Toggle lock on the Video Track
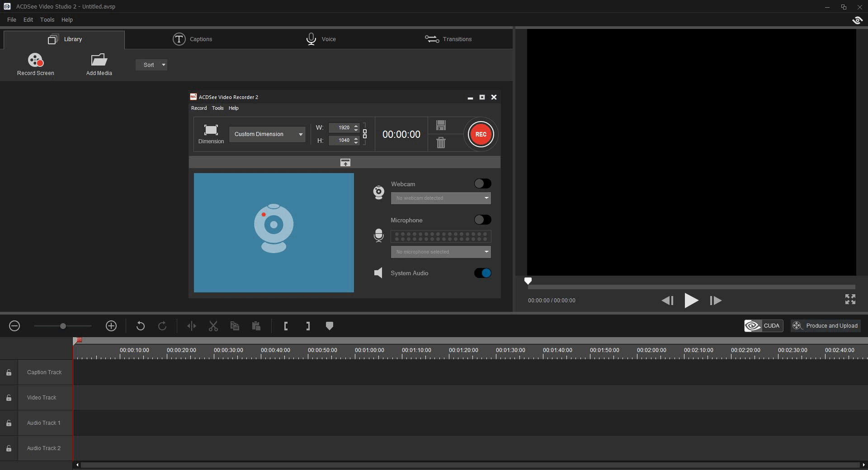The height and width of the screenshot is (470, 868). pos(9,398)
